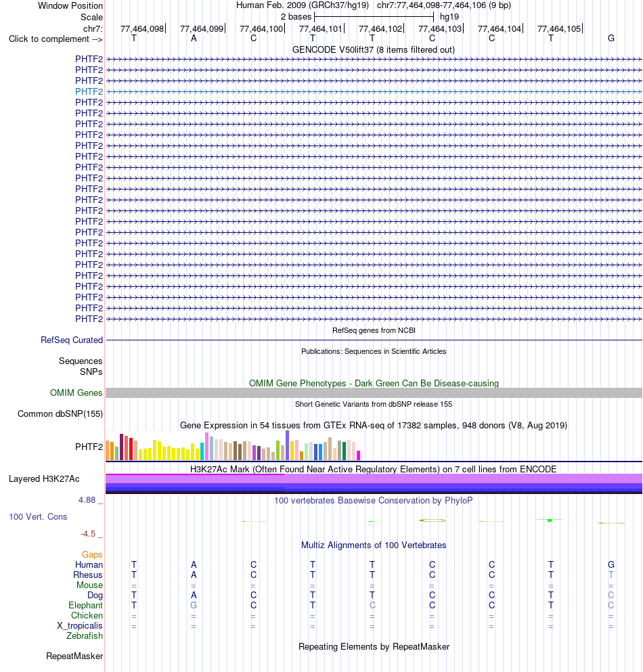Click the X_tropicalis species label

click(x=80, y=626)
